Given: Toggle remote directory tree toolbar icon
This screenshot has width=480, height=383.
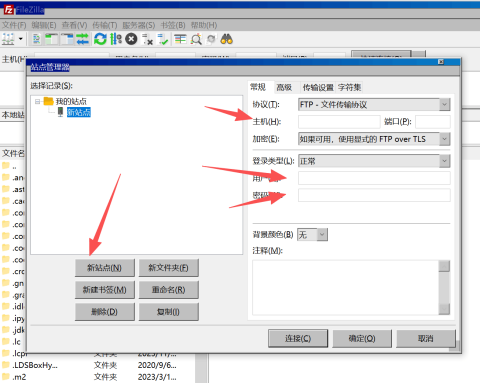Looking at the screenshot, I should click(67, 39).
